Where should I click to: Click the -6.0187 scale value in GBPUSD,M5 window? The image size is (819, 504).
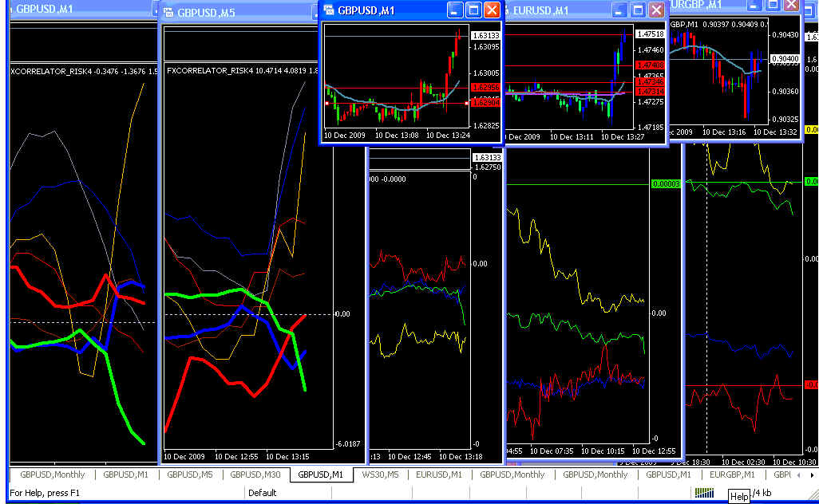(x=348, y=444)
